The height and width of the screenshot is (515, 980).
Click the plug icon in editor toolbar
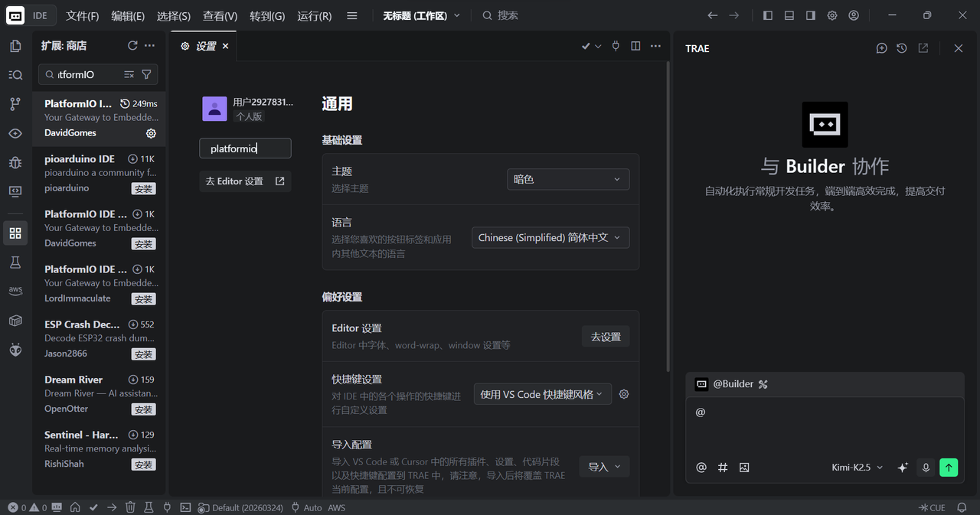616,46
